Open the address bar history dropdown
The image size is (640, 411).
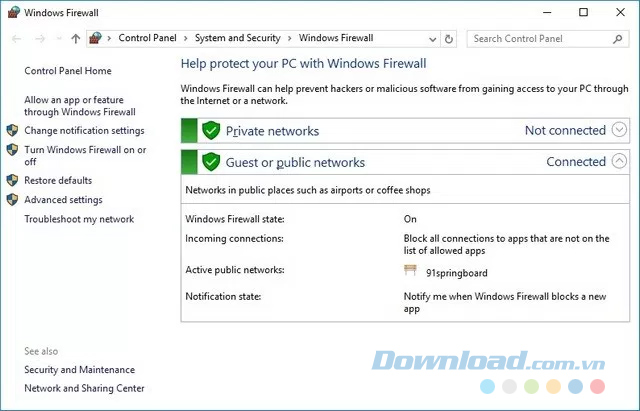[432, 39]
